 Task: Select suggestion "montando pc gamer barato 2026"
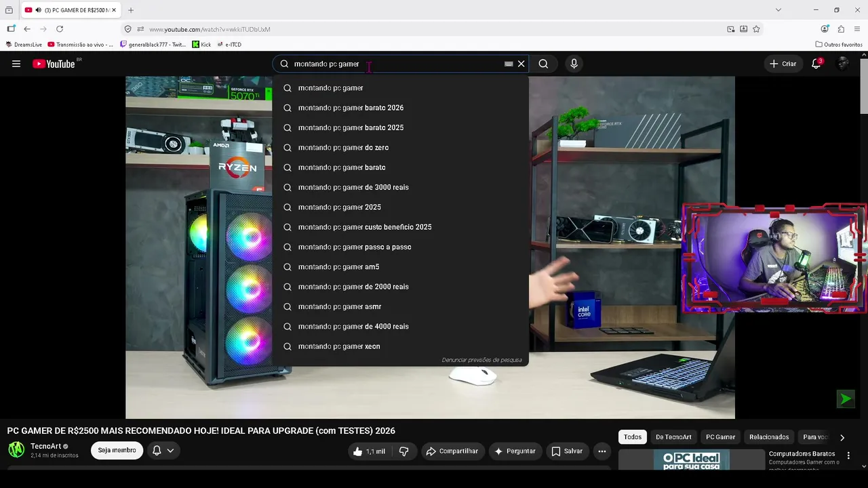coord(400,108)
